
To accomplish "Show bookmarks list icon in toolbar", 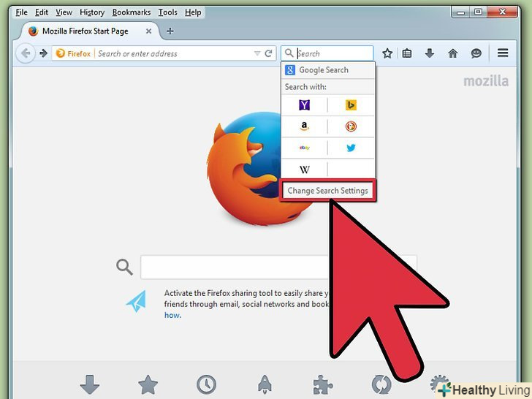I will coord(407,53).
